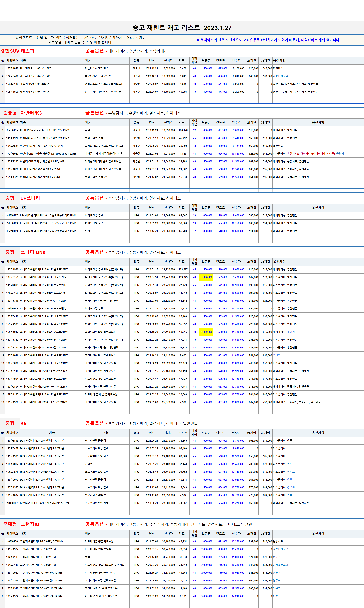Select the "옵션사항" header in the 그랜저IG table
The image size is (364, 608).
coord(318,534)
